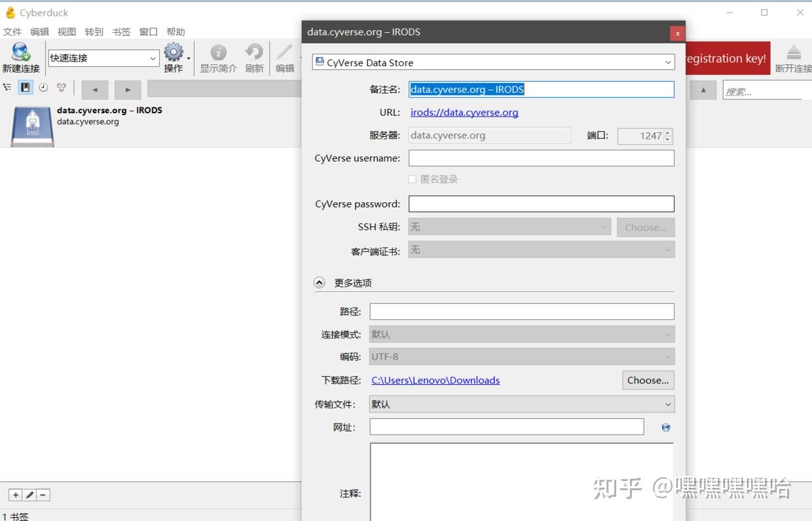Click the CyVerse username input field

(x=541, y=158)
